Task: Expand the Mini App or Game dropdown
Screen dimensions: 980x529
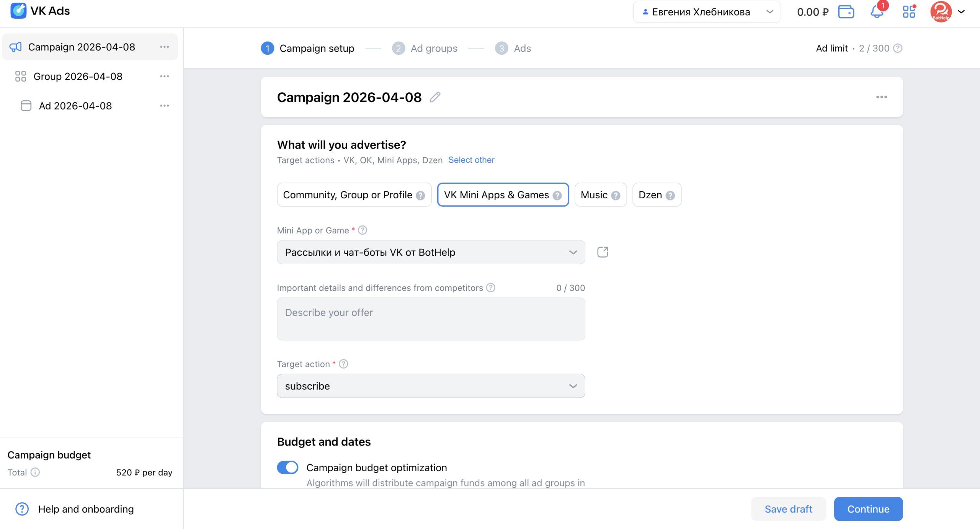Action: click(431, 252)
